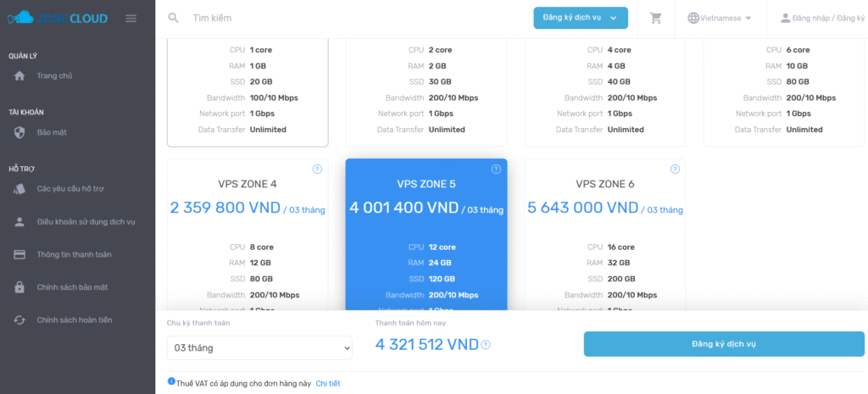The width and height of the screenshot is (868, 394).
Task: Go to Trang chủ in sidebar
Action: click(x=54, y=75)
